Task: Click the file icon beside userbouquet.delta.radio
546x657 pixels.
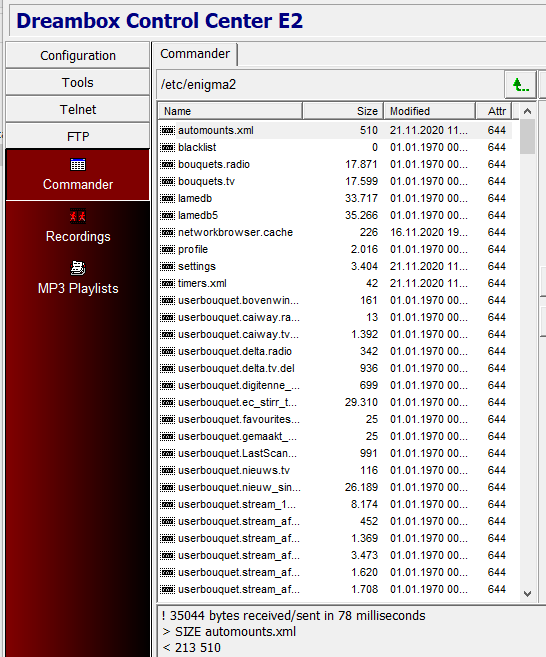Action: click(x=168, y=351)
